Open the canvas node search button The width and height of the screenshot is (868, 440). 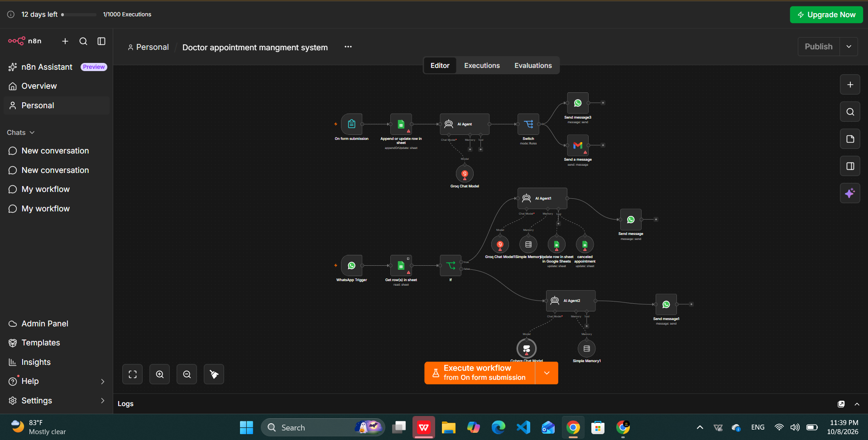pyautogui.click(x=850, y=112)
